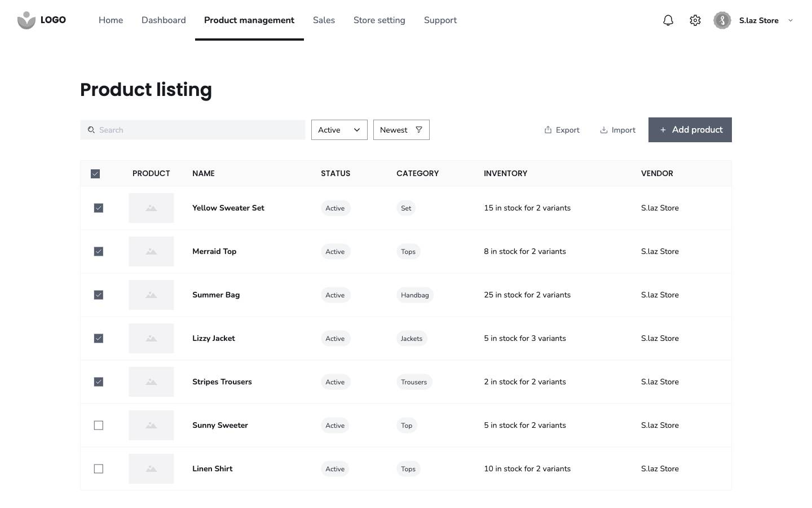Check the Sunny Sweeter row checkbox

[99, 426]
